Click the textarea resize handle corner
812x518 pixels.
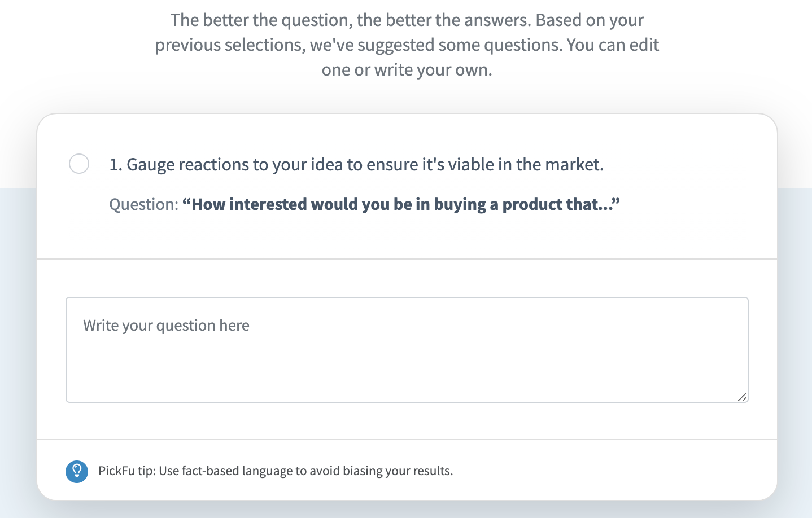tap(743, 397)
